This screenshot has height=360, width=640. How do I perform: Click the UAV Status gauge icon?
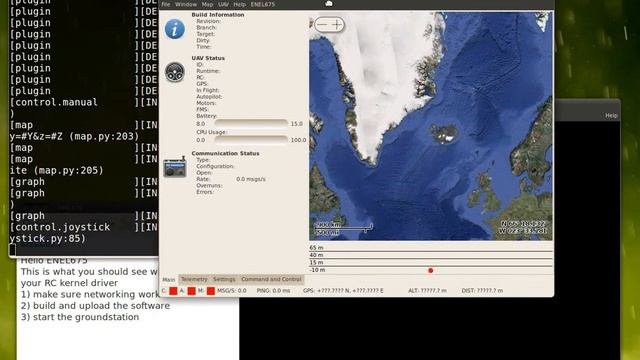click(x=175, y=72)
